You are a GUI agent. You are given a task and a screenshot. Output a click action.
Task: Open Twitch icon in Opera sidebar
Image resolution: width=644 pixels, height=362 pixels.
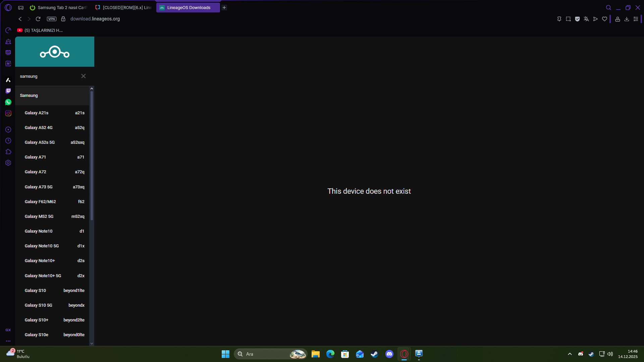(8, 91)
